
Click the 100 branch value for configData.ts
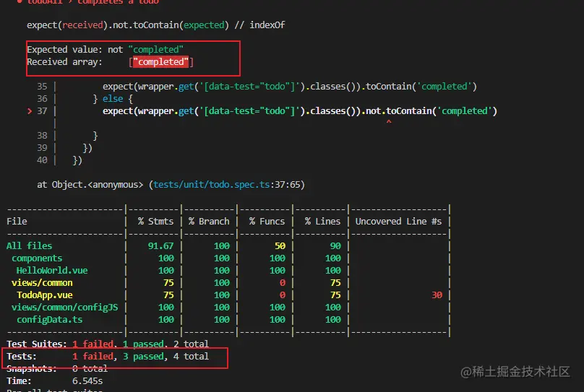(222, 320)
